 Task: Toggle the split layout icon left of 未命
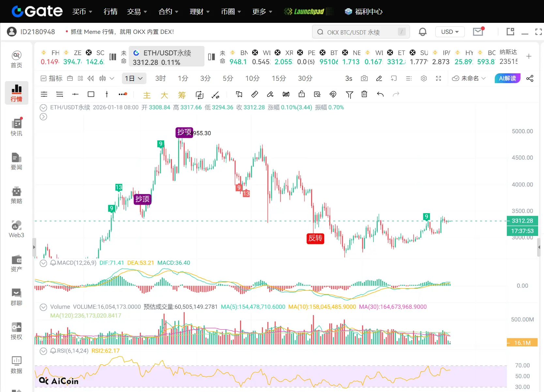[x=113, y=57]
